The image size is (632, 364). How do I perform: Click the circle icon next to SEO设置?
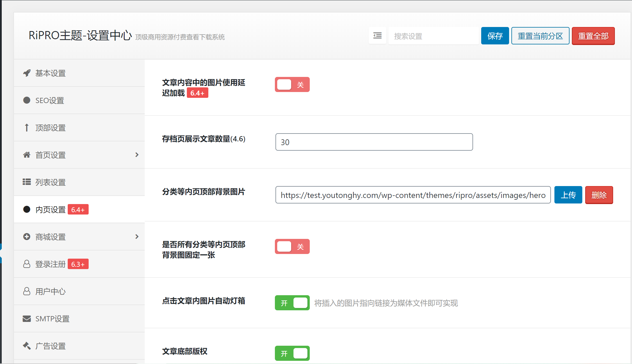[x=27, y=100]
